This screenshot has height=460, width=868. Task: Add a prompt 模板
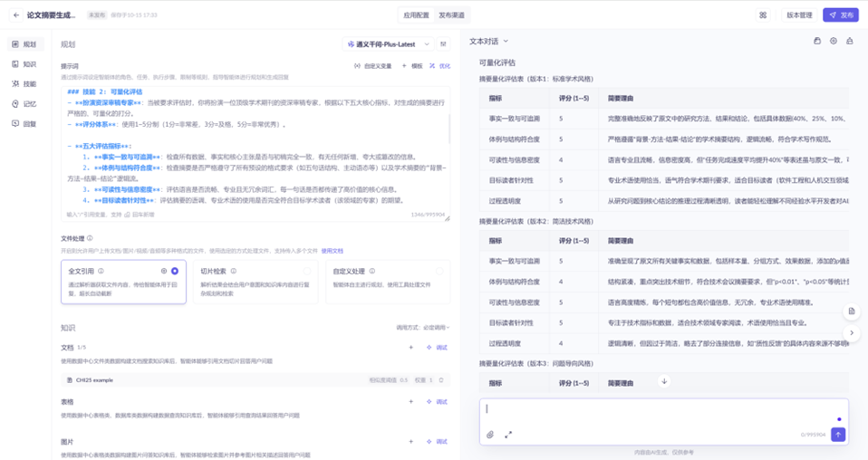(412, 66)
